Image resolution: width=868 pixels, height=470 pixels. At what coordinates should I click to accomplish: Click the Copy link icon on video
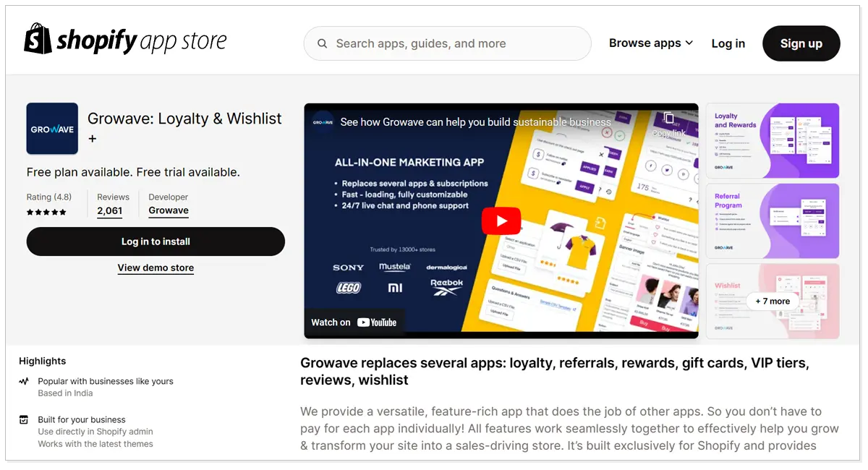tap(668, 123)
